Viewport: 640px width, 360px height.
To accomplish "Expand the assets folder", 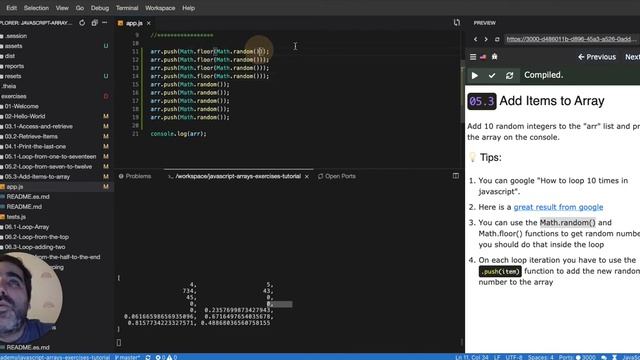I will [x=13, y=46].
